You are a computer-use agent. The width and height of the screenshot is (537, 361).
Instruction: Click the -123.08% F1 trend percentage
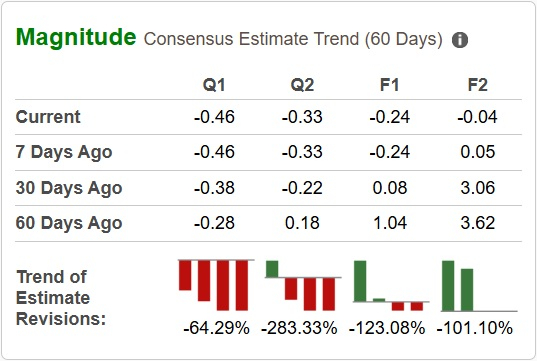387,328
